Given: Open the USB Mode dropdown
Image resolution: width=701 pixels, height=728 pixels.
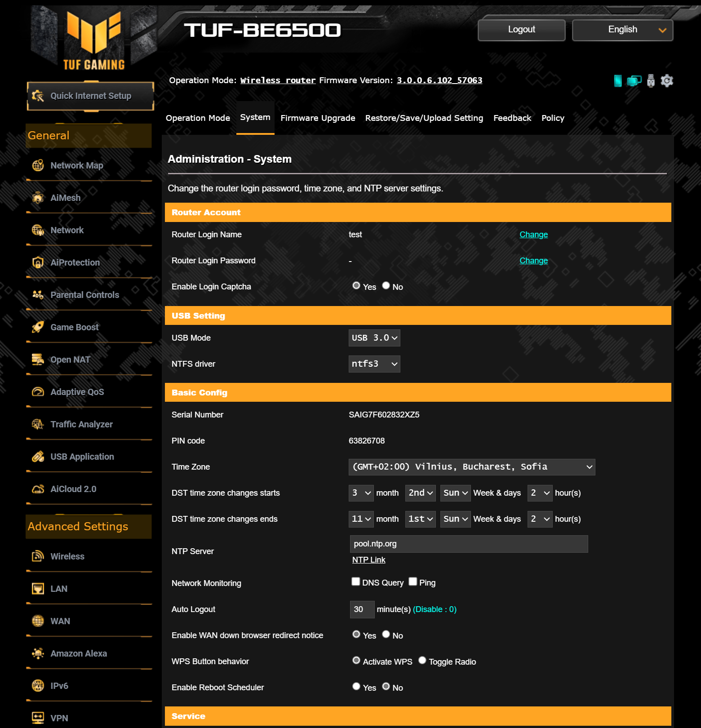Looking at the screenshot, I should coord(374,338).
